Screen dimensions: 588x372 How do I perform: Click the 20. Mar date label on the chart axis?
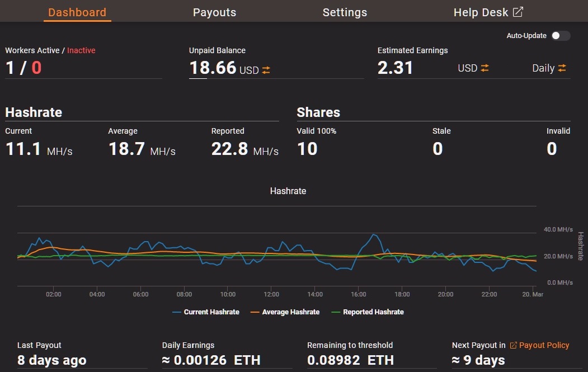(x=533, y=294)
